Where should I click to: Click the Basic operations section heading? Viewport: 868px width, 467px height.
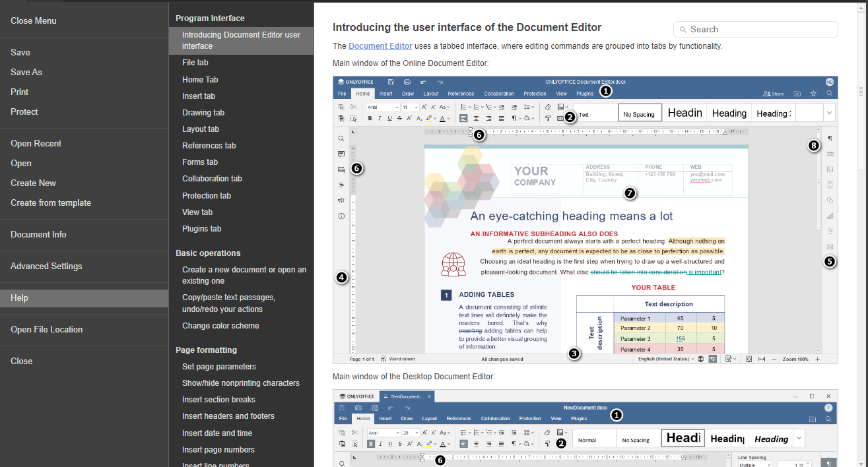[x=208, y=253]
